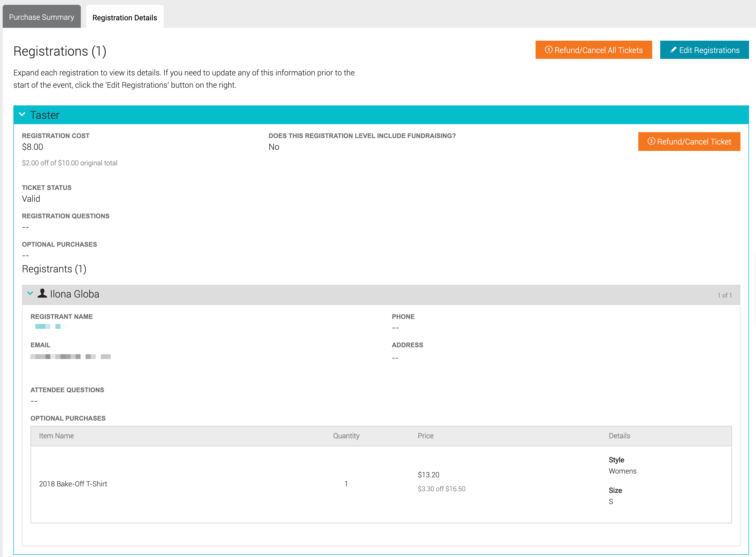756x557 pixels.
Task: Click the Edit Registrations button
Action: click(704, 49)
